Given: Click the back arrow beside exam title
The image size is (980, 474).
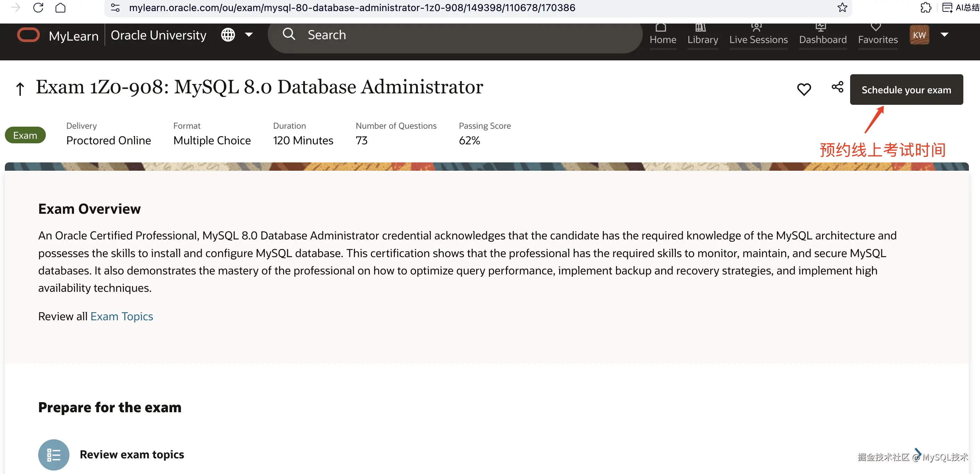Looking at the screenshot, I should 20,89.
